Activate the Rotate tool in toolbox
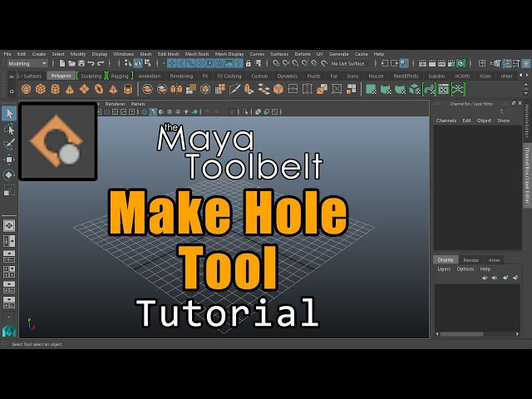Image resolution: width=532 pixels, height=399 pixels. [x=9, y=175]
